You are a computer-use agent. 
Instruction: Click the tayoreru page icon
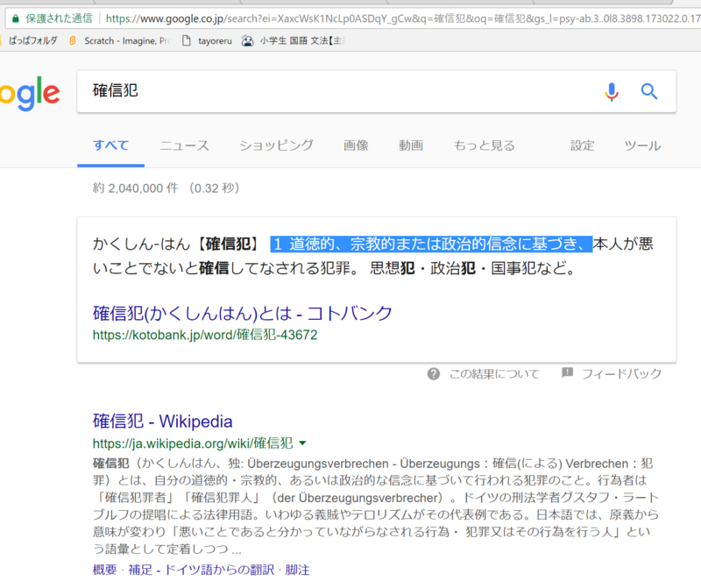(187, 40)
